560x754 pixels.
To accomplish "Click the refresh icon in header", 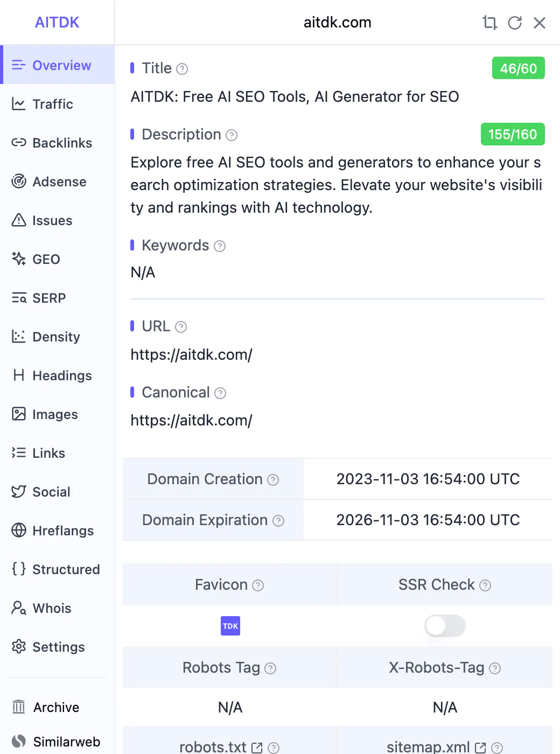I will pos(515,23).
